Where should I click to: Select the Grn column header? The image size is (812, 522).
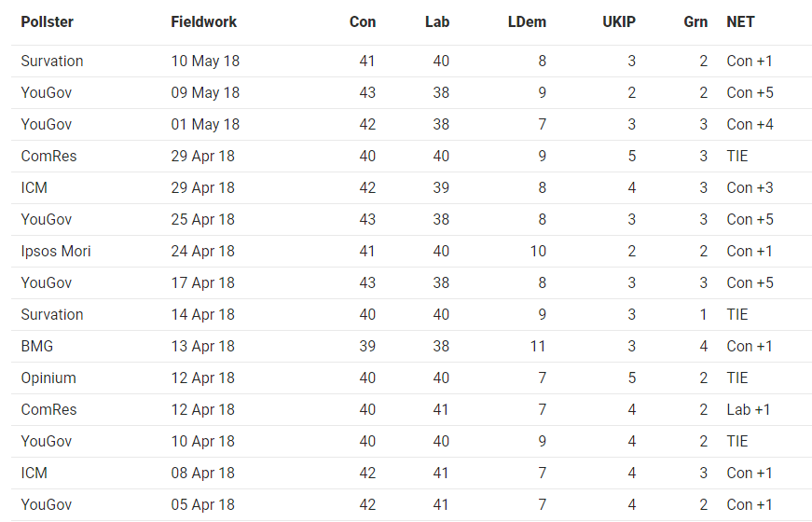[x=695, y=21]
